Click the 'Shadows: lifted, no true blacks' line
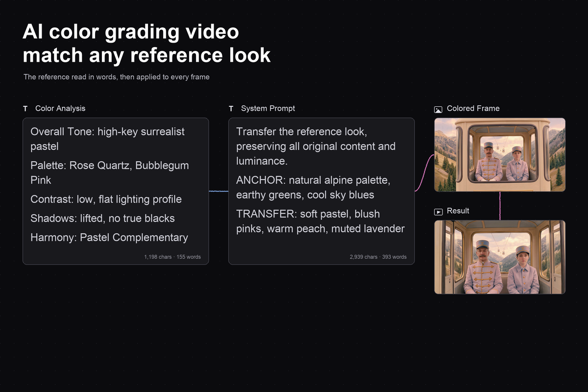Screen dimensions: 588x392 [102, 219]
